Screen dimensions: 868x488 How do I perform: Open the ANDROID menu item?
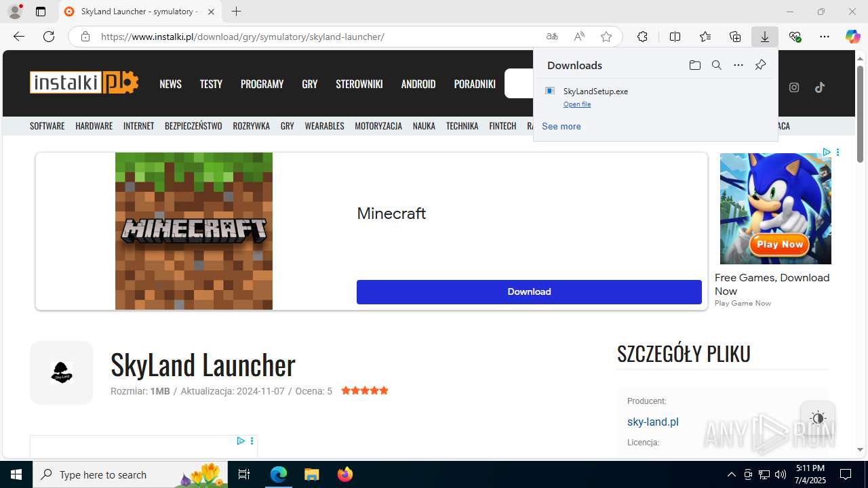pos(418,84)
